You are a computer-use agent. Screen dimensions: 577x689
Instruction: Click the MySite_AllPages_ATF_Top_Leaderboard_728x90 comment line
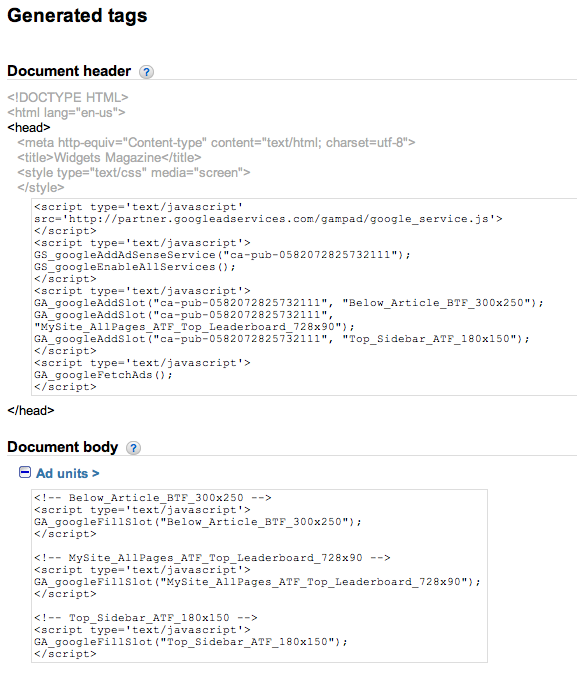212,558
